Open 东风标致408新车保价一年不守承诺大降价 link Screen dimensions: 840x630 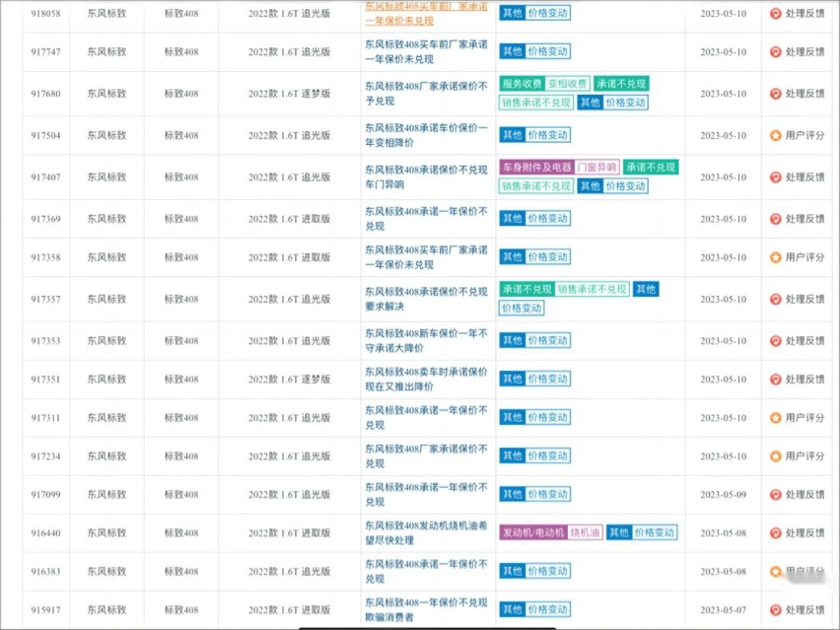click(x=427, y=341)
